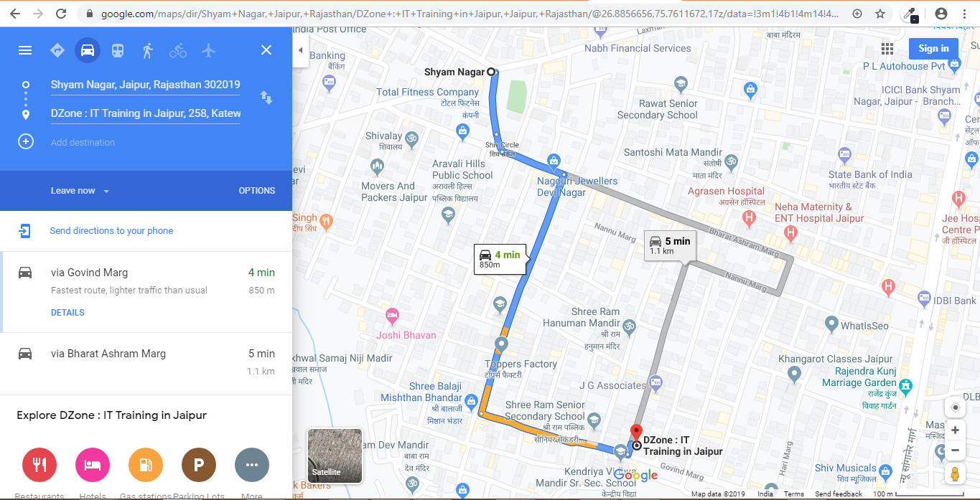Select the transit travel mode icon
This screenshot has width=980, height=500.
(x=117, y=50)
